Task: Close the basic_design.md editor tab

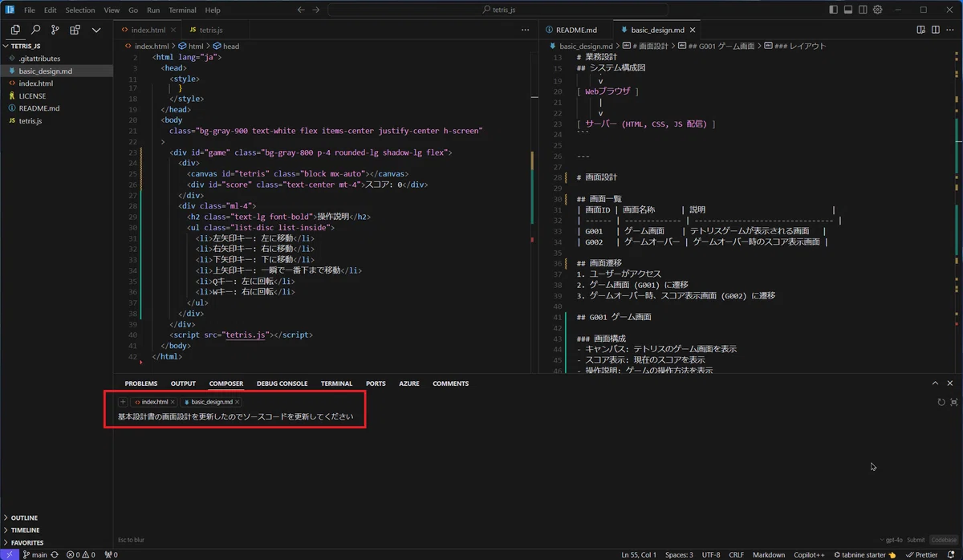Action: pos(691,30)
